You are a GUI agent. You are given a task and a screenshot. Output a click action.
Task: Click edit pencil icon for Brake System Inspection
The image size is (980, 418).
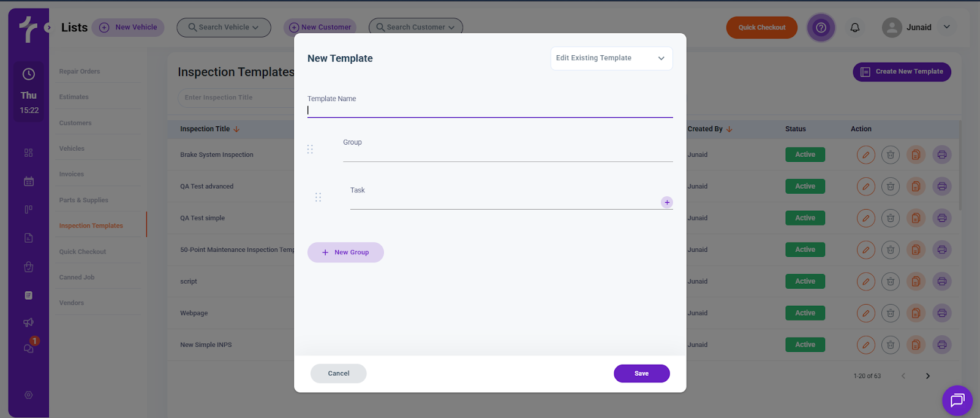[x=865, y=155]
